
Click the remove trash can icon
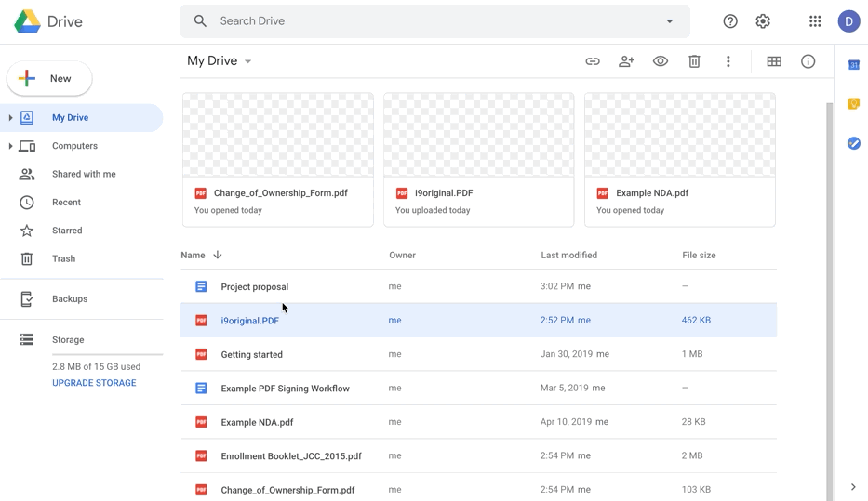tap(694, 61)
